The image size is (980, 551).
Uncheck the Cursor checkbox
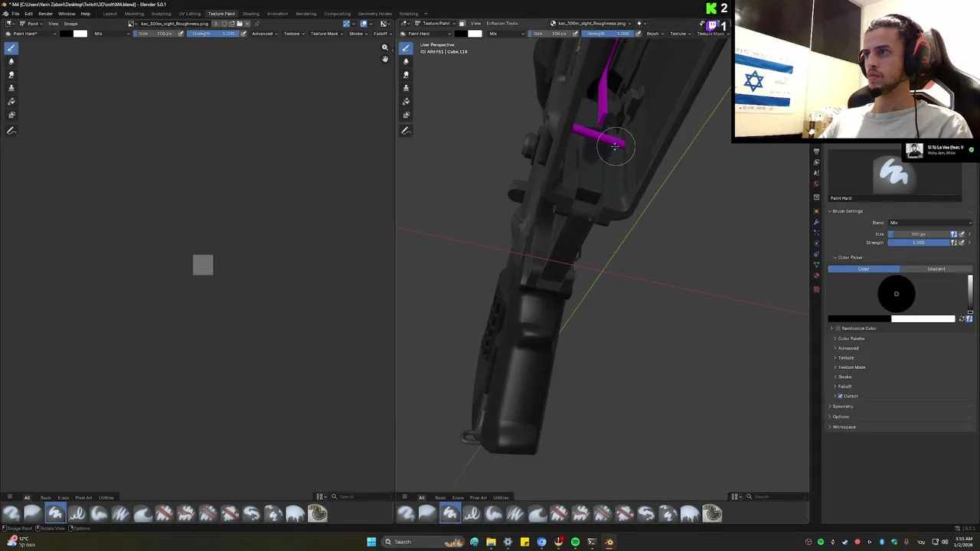[840, 396]
